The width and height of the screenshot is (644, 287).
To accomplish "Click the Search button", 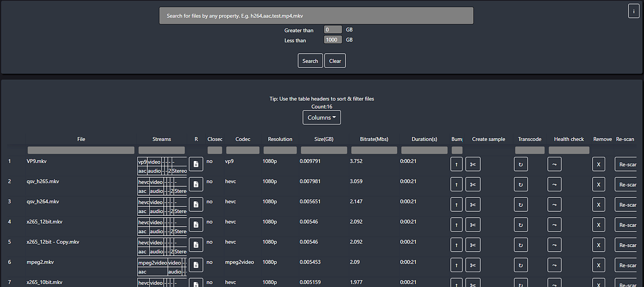I will 310,61.
